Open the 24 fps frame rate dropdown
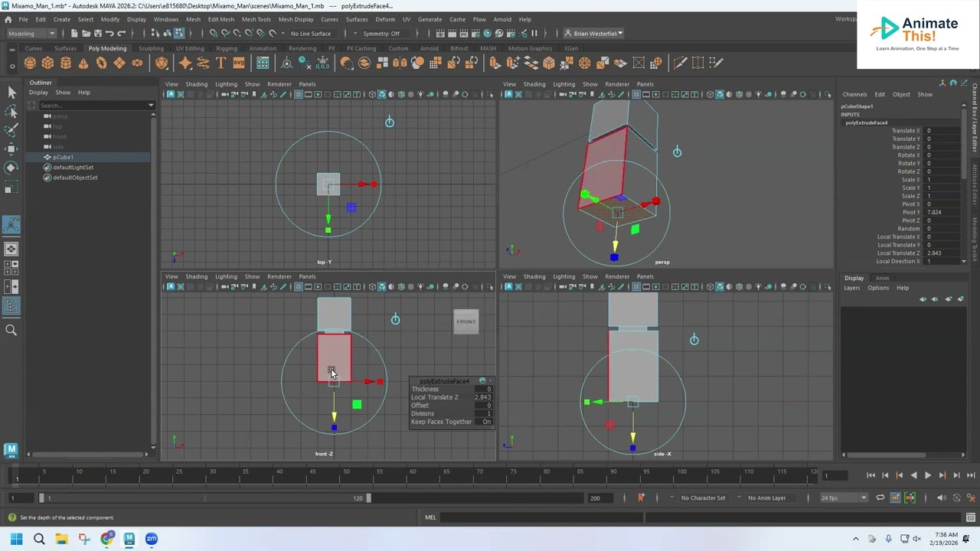The image size is (980, 551). pos(844,498)
